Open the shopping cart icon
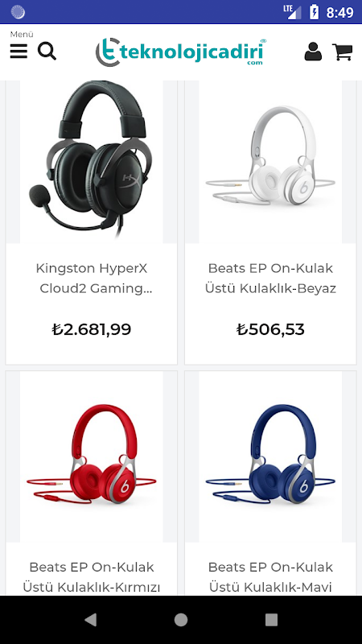 pyautogui.click(x=343, y=52)
